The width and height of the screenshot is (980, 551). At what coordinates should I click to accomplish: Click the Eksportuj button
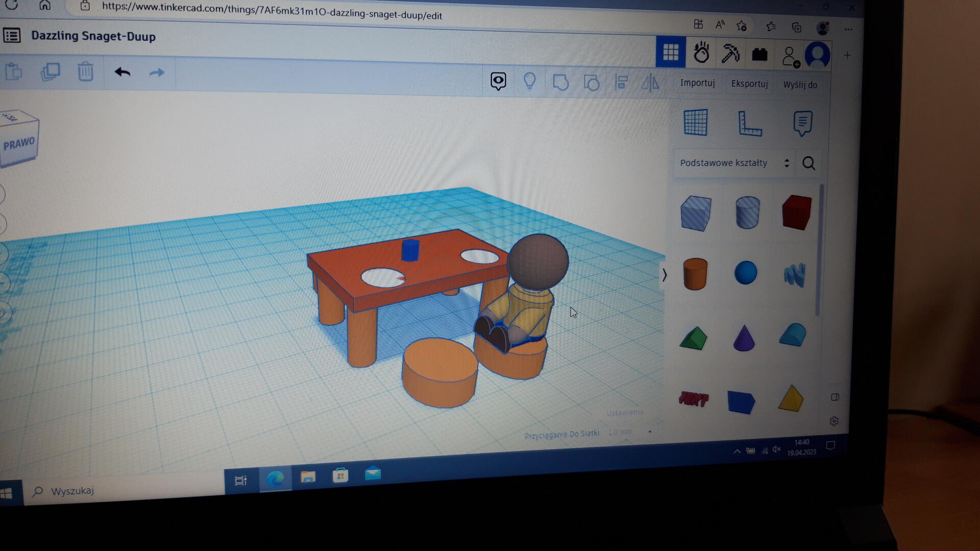(749, 84)
